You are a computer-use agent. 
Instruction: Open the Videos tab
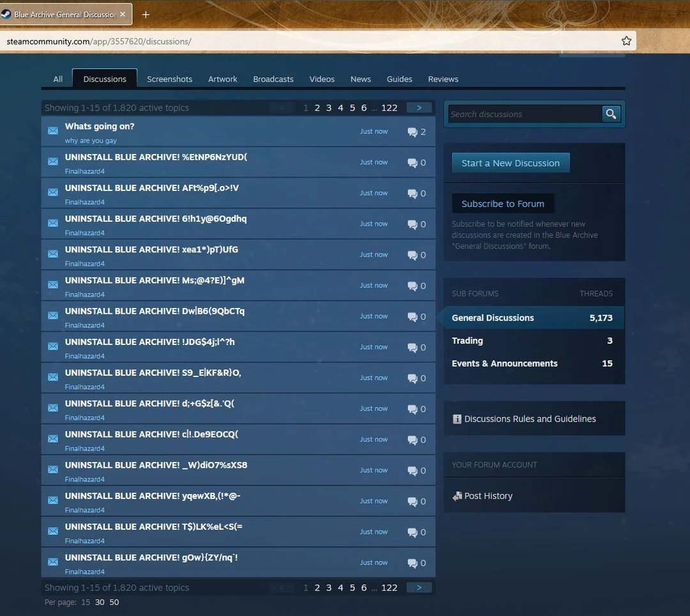pos(321,79)
